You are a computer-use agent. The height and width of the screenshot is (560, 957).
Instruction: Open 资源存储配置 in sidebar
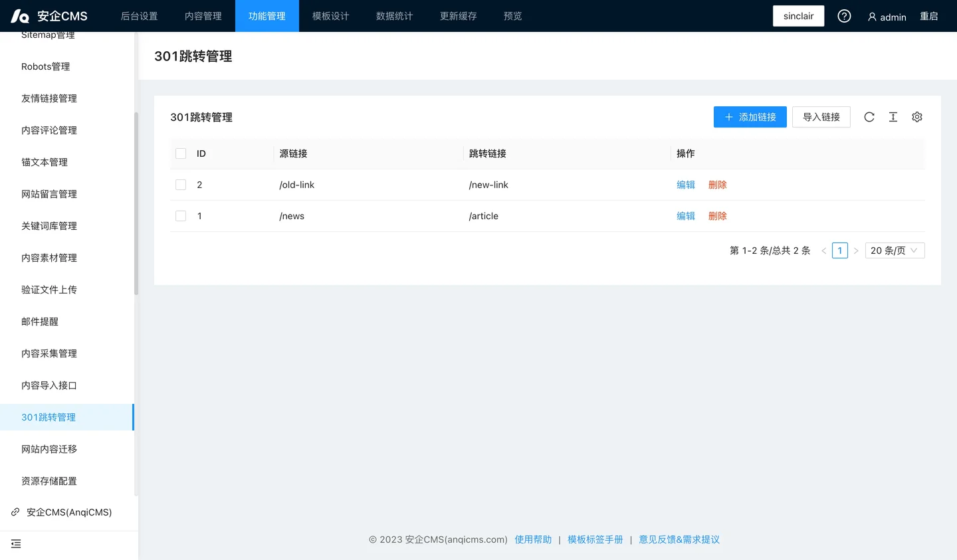(x=66, y=481)
